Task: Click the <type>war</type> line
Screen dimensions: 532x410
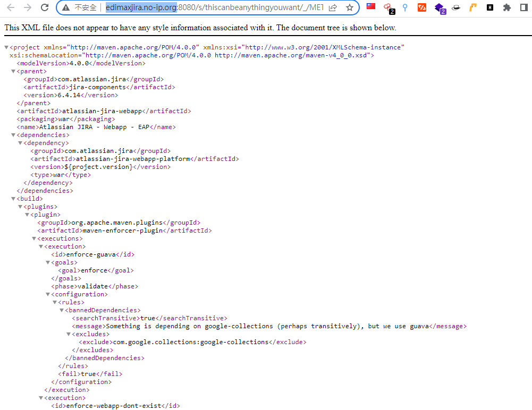Action: pos(61,175)
